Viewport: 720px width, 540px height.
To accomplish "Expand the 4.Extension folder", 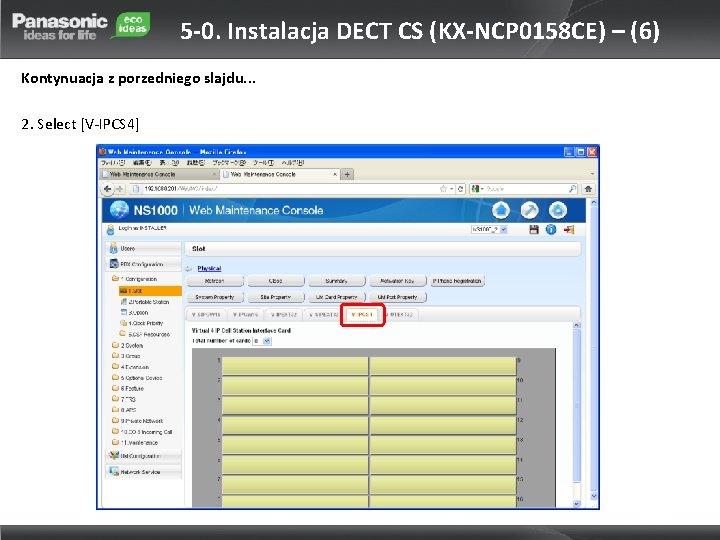I will coord(115,367).
